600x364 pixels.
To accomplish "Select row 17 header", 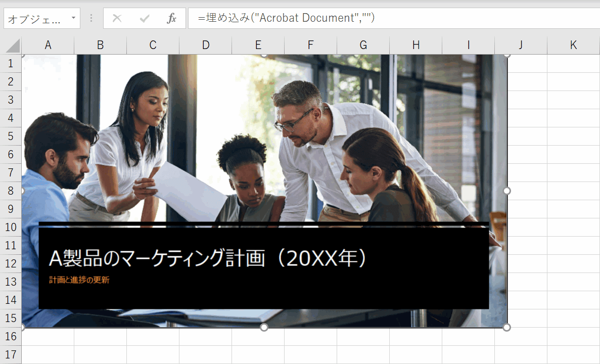I will click(x=10, y=354).
